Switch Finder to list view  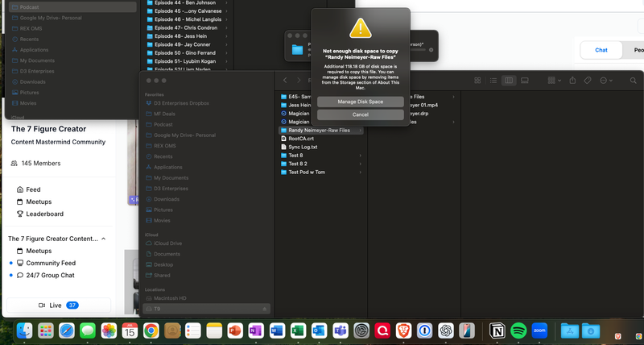click(x=493, y=81)
